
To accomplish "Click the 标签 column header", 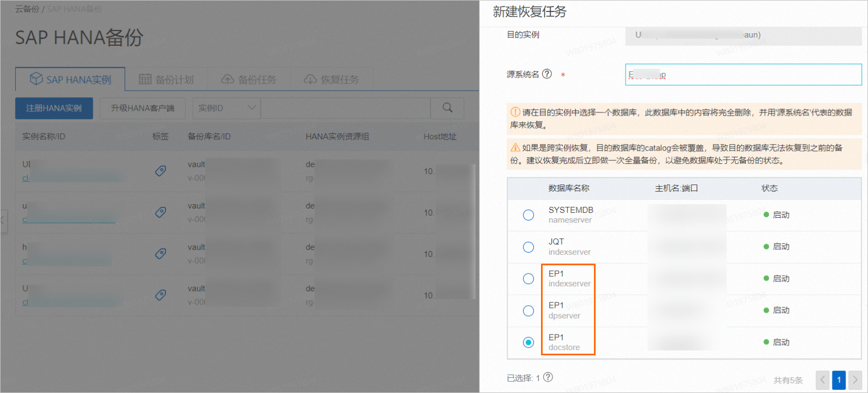I will coord(160,136).
